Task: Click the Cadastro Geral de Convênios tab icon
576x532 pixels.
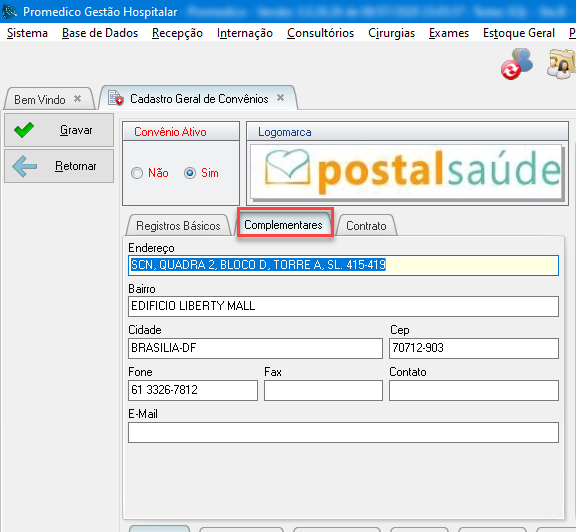Action: click(116, 98)
